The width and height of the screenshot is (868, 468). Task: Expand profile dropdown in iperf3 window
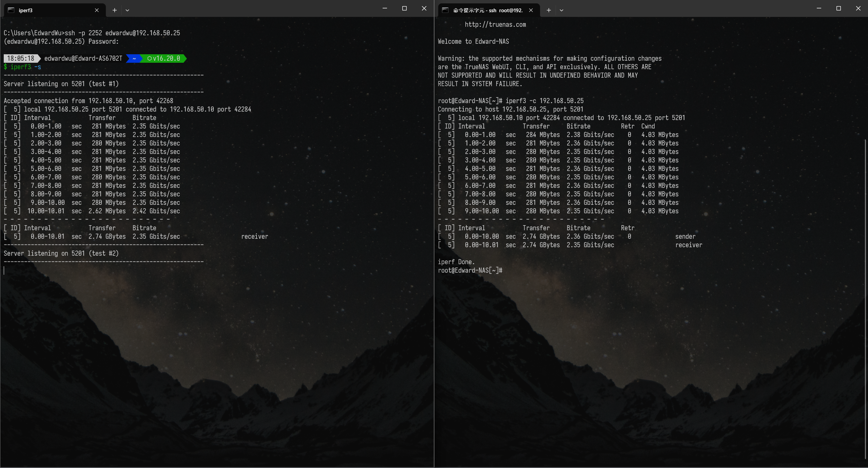[127, 10]
